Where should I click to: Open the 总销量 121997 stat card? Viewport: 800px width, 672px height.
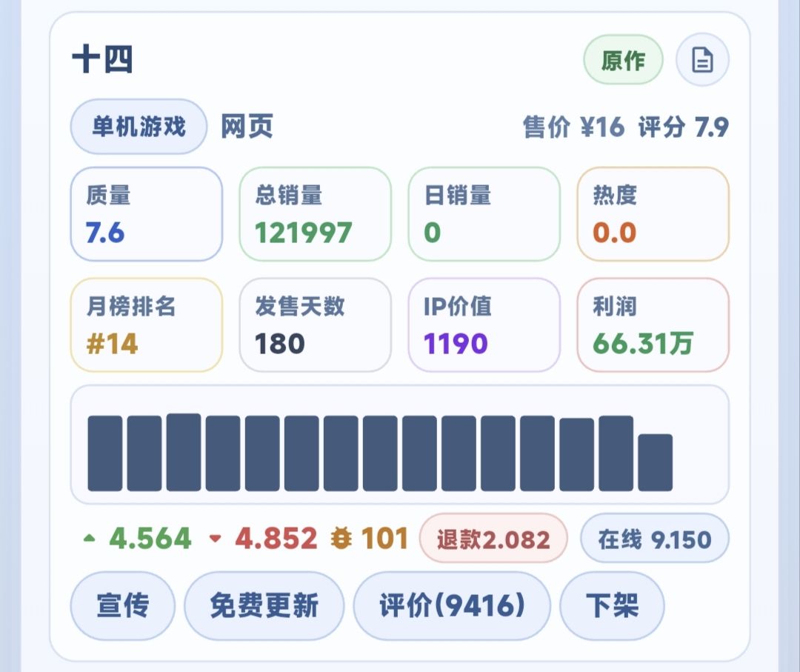pos(316,214)
